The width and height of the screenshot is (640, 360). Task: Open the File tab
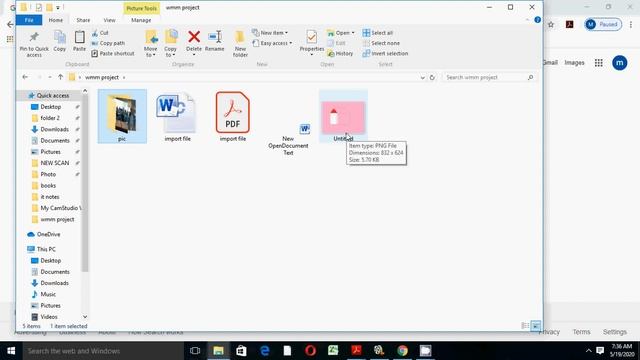(29, 20)
